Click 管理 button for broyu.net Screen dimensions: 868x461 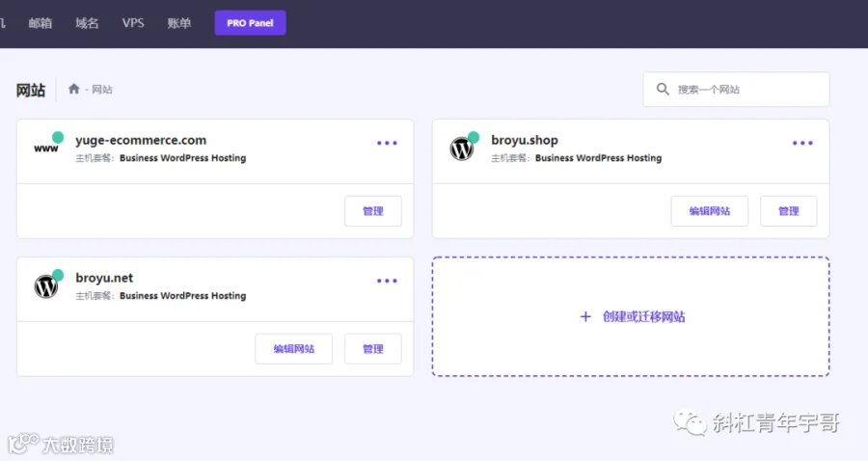point(373,349)
